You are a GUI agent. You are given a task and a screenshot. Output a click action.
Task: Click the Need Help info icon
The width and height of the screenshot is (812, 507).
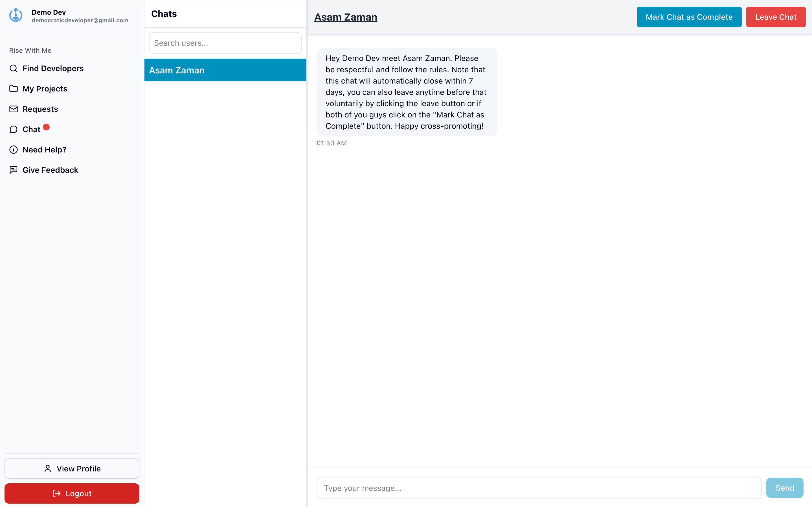(14, 150)
